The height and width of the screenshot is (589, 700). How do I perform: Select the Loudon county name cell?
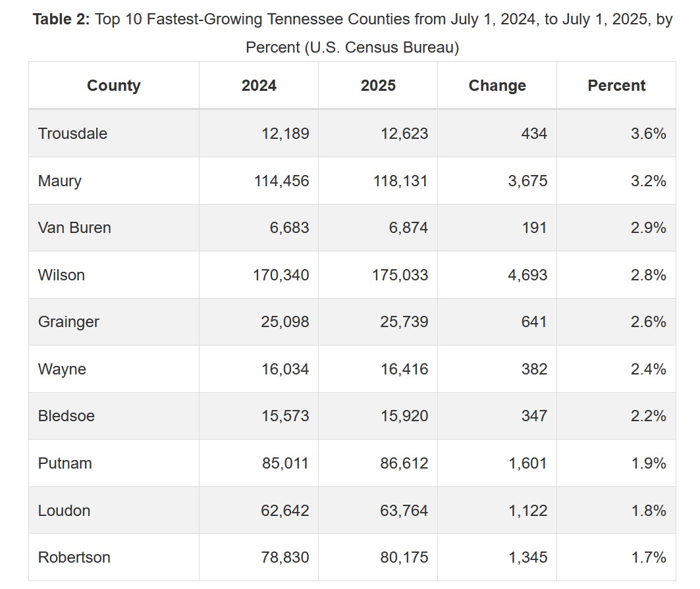64,511
